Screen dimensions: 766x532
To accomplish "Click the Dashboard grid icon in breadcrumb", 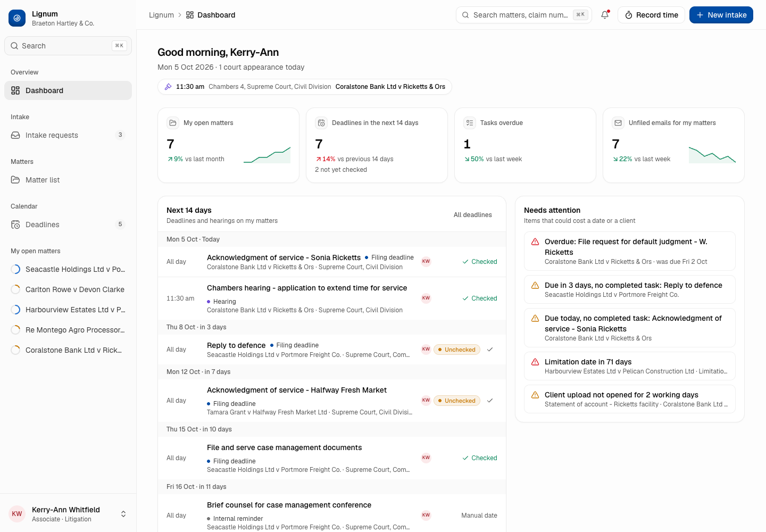I will click(x=190, y=15).
